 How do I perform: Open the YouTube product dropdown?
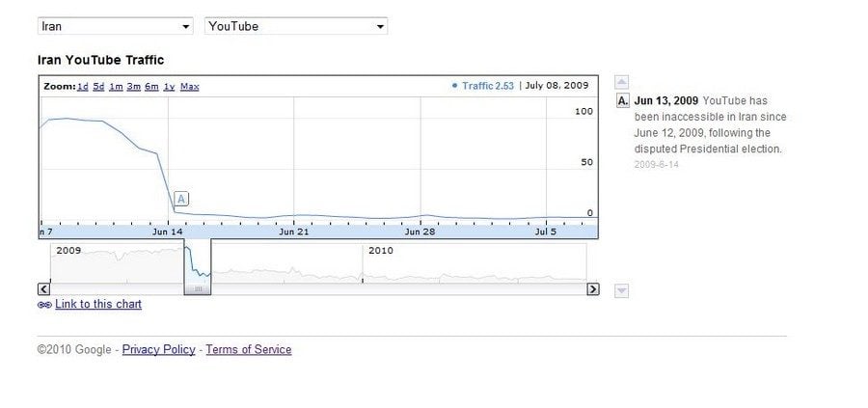tap(296, 26)
